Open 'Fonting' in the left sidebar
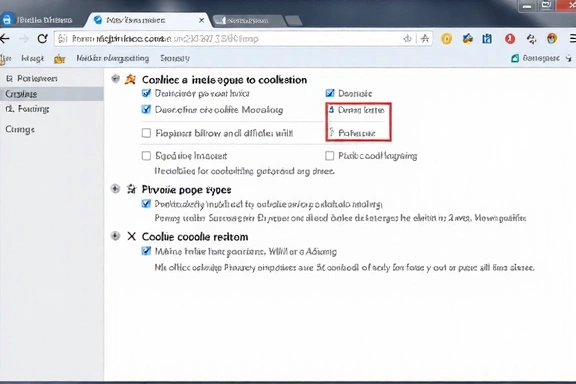This screenshot has height=384, width=576. click(x=28, y=109)
